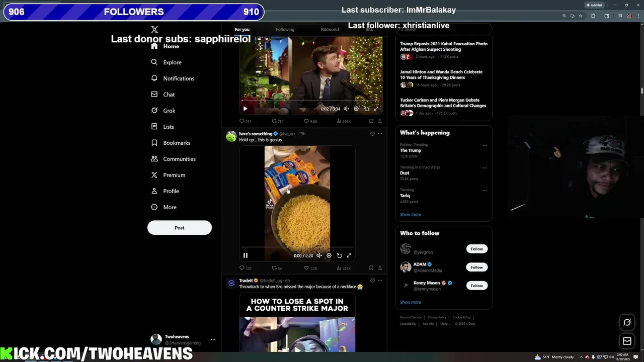Screen dimensions: 644x362
Task: Open the Grok floating button
Action: [x=627, y=322]
